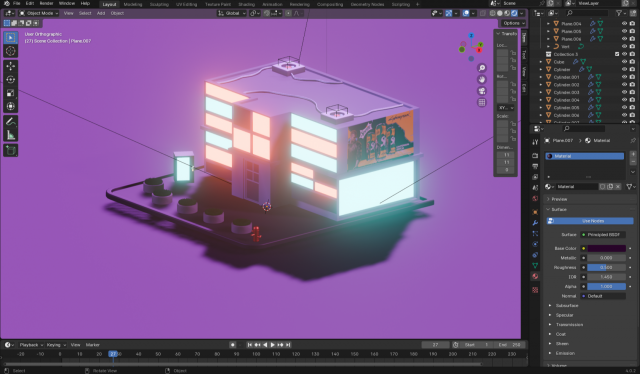Open the Playback dropdown in timeline
This screenshot has width=640, height=374.
[x=31, y=345]
